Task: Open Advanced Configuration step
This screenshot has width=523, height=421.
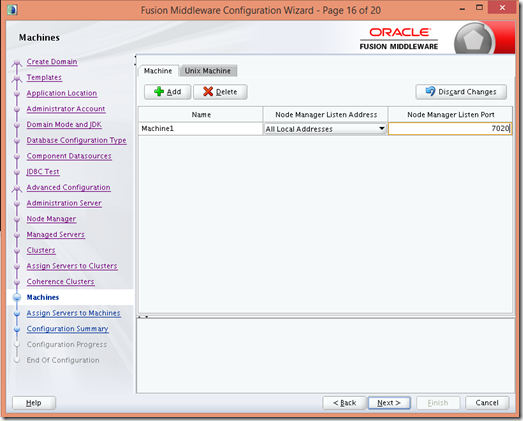Action: (x=68, y=187)
